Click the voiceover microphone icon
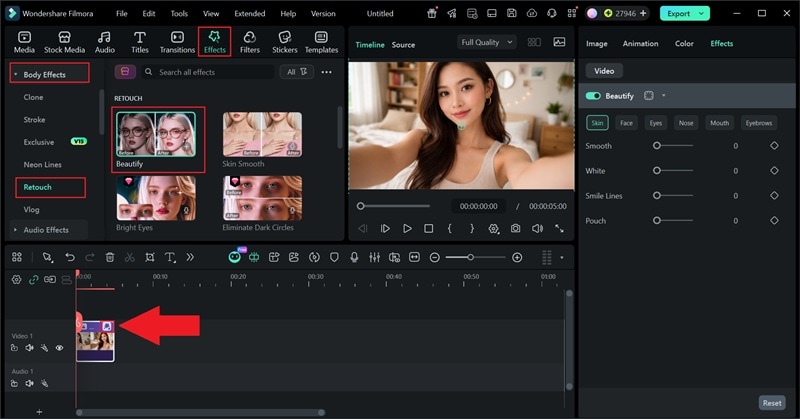800x419 pixels. [354, 257]
